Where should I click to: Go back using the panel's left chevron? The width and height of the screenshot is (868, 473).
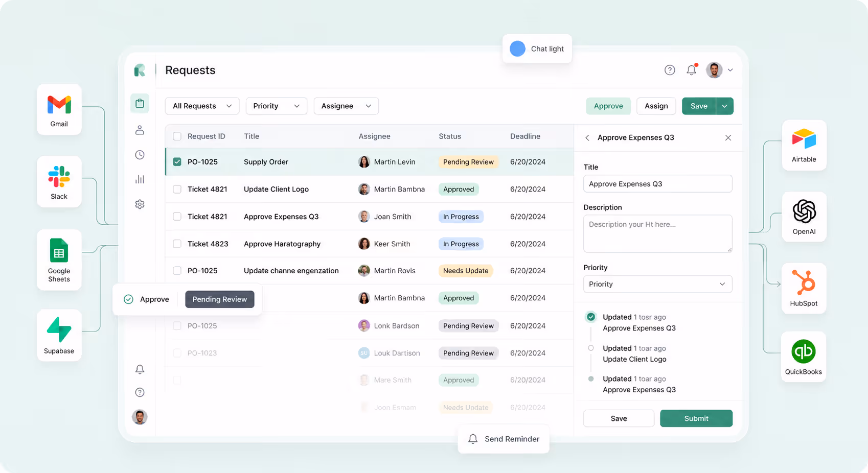point(587,138)
